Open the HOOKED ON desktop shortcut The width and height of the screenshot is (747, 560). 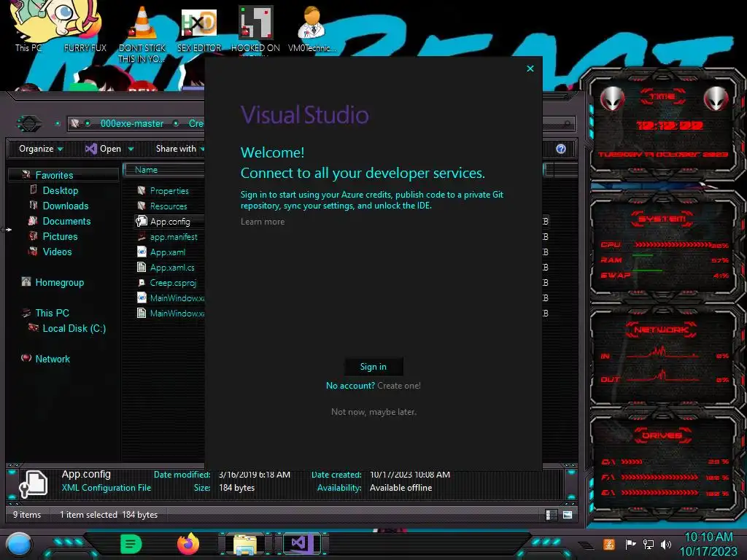pyautogui.click(x=255, y=29)
